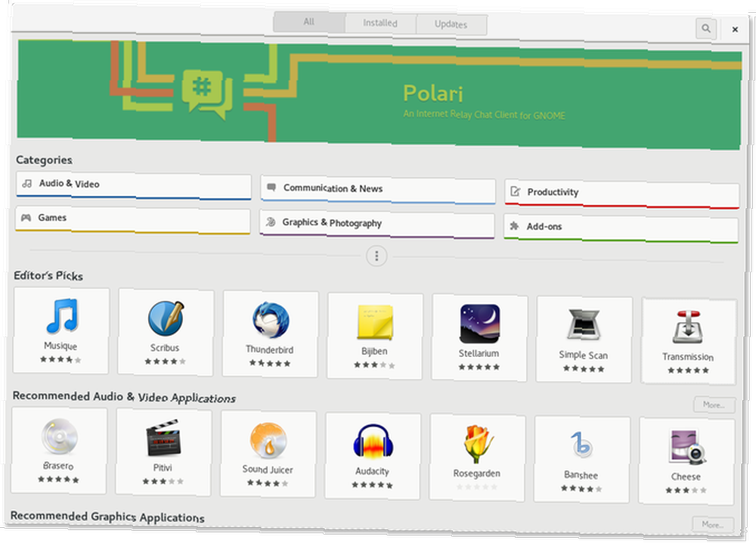The image size is (756, 543).
Task: Open the Add-ons category
Action: (x=621, y=228)
